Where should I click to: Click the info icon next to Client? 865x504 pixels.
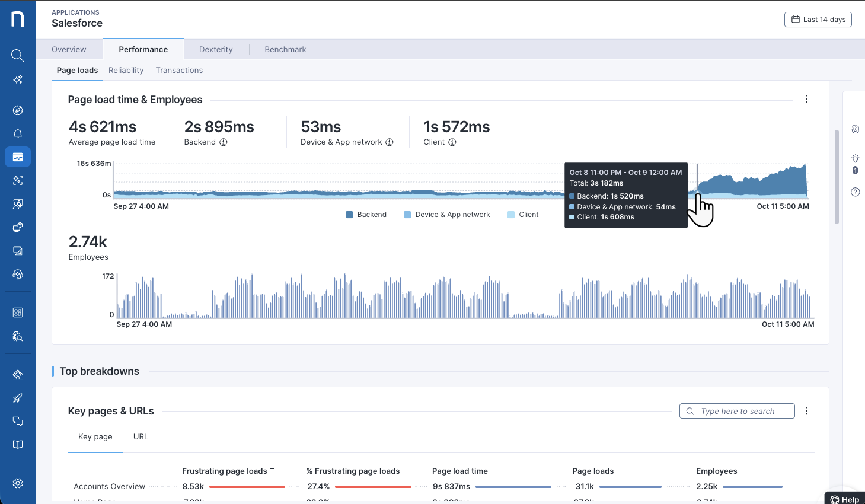(x=452, y=142)
